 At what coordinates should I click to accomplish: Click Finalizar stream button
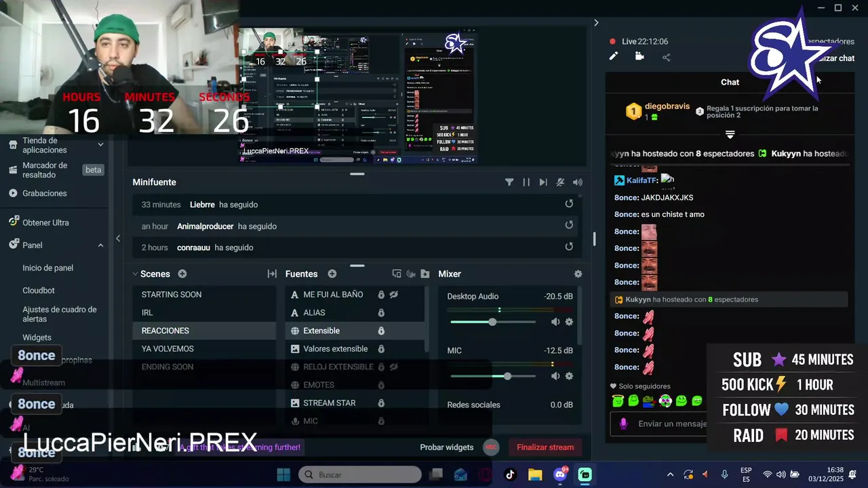pyautogui.click(x=545, y=447)
